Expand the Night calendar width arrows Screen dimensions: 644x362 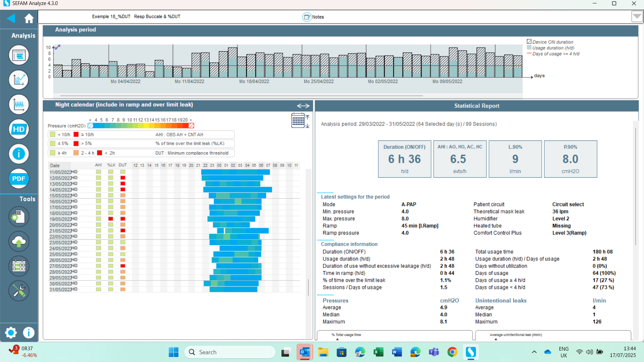[x=303, y=106]
